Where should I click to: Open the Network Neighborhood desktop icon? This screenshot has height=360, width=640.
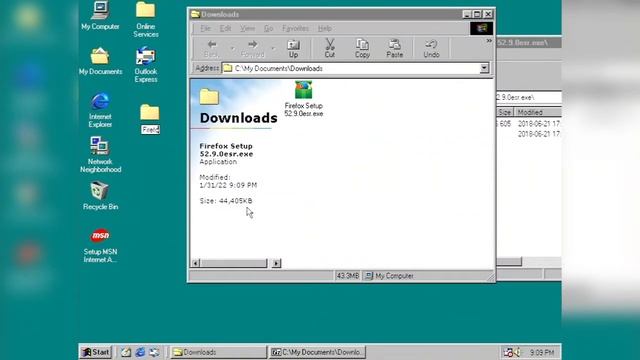click(x=100, y=155)
